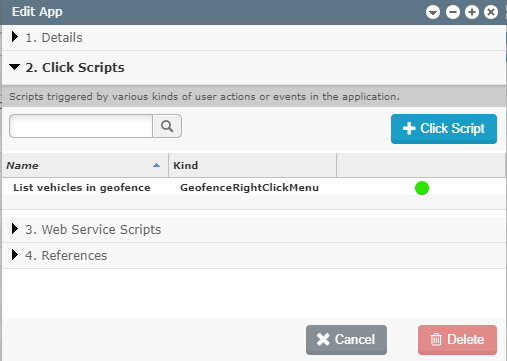This screenshot has width=507, height=361.
Task: Minimize the Edit App dialog
Action: [453, 13]
